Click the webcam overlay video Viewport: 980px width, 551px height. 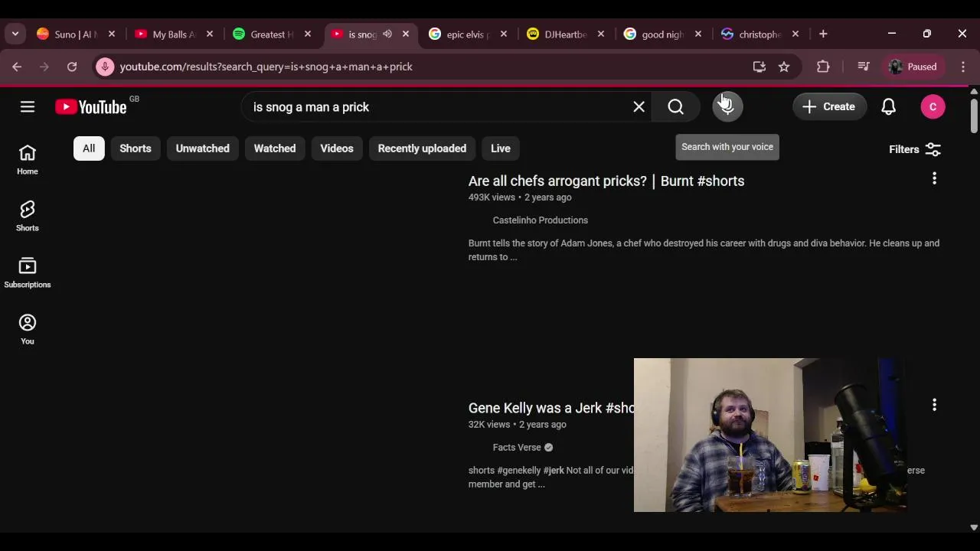(x=770, y=435)
